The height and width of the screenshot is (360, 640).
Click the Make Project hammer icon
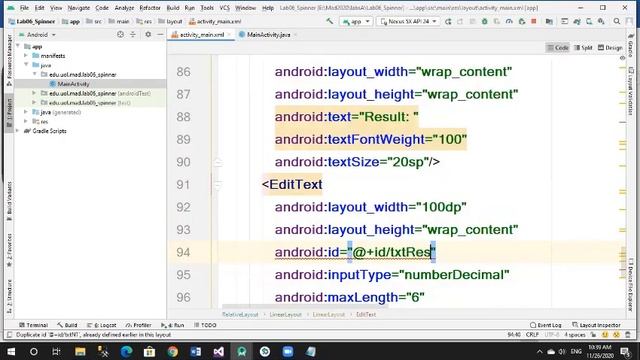329,21
